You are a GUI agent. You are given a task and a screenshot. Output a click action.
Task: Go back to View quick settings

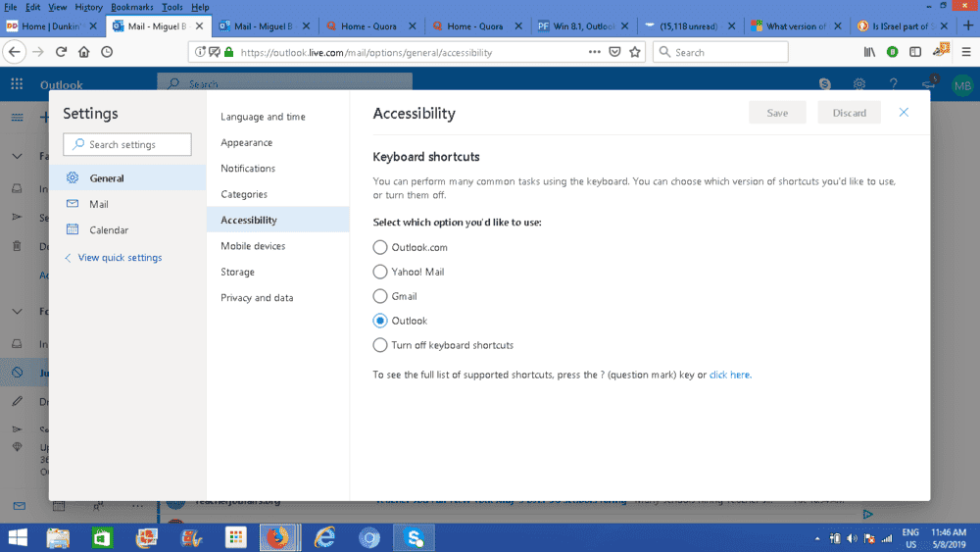120,258
